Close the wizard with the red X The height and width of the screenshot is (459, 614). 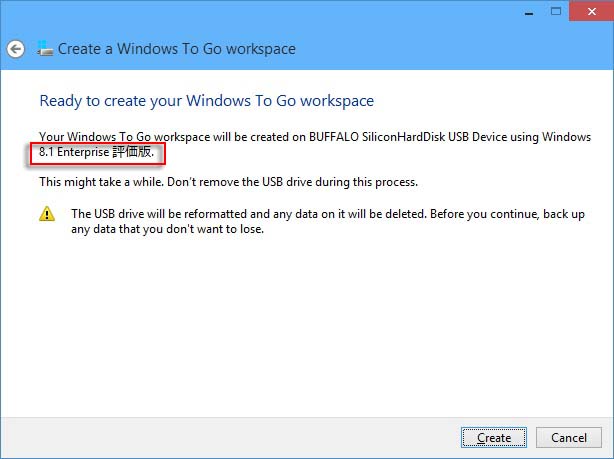(x=592, y=11)
